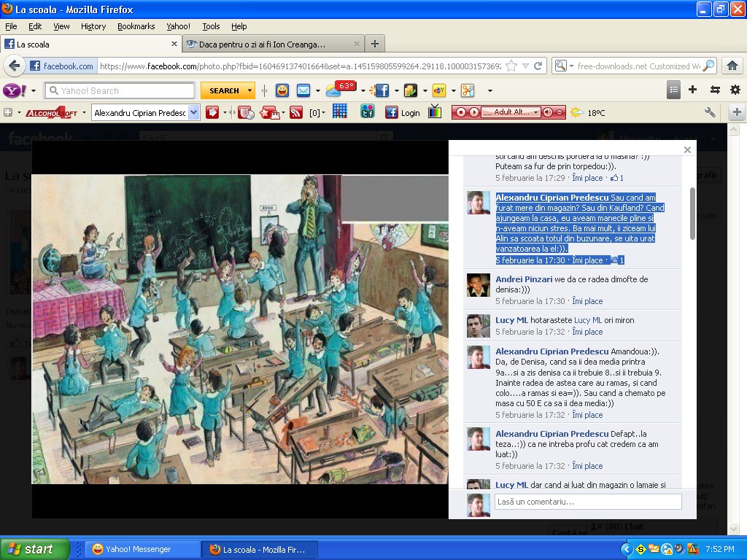Click the magnifier in the free-downloads search box

[x=709, y=66]
